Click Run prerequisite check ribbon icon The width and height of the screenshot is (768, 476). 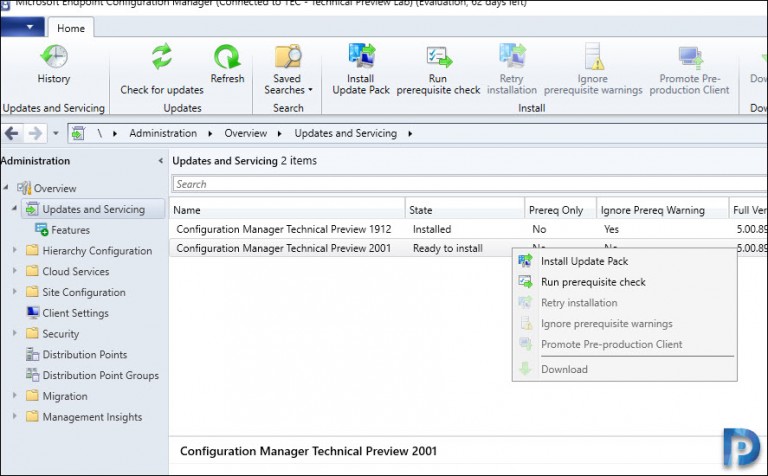point(439,57)
